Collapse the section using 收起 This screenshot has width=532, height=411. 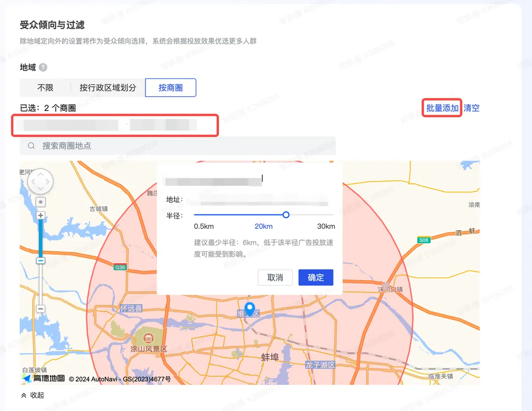pyautogui.click(x=32, y=395)
